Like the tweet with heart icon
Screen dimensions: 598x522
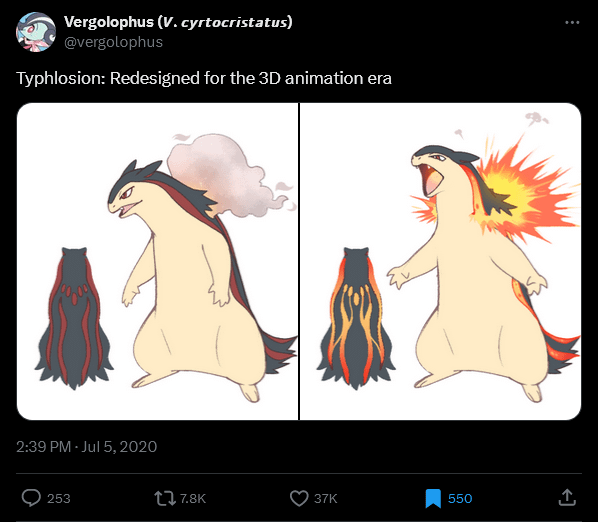299,498
